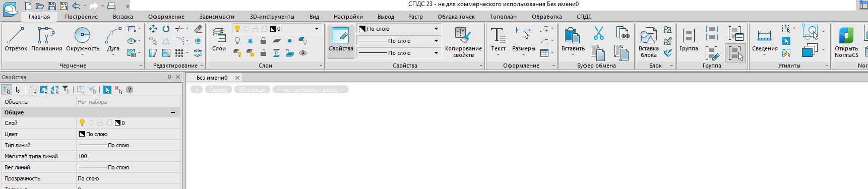Open the linetype По слою dropdown in ribbon

click(436, 41)
